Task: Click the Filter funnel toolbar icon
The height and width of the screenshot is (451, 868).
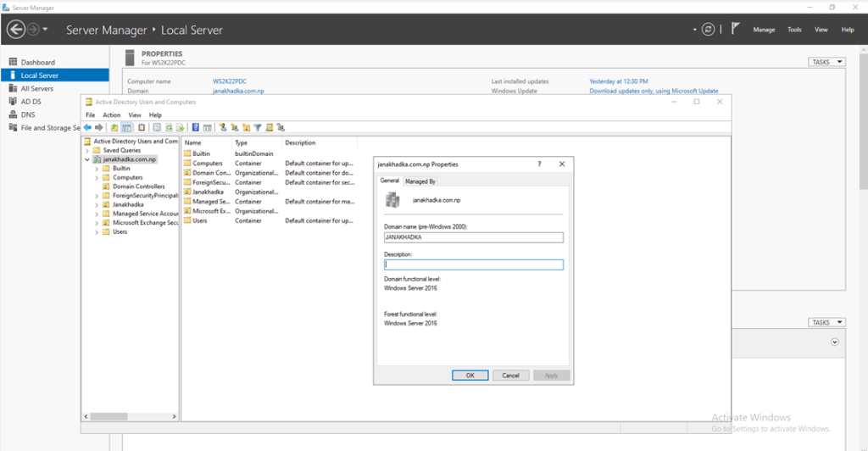Action: tap(258, 127)
